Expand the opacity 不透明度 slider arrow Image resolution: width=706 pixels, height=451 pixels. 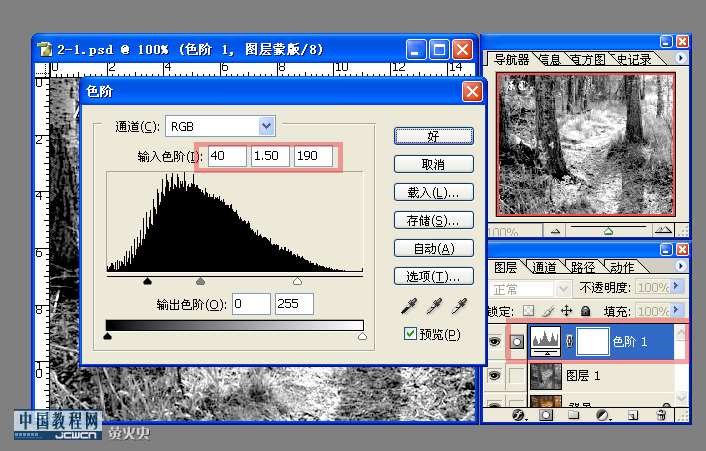[675, 286]
